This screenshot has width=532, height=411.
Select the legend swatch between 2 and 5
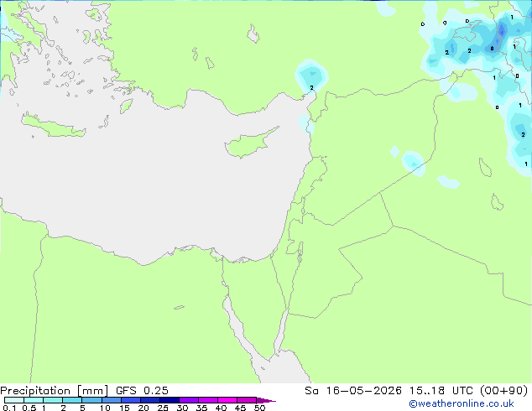point(72,400)
